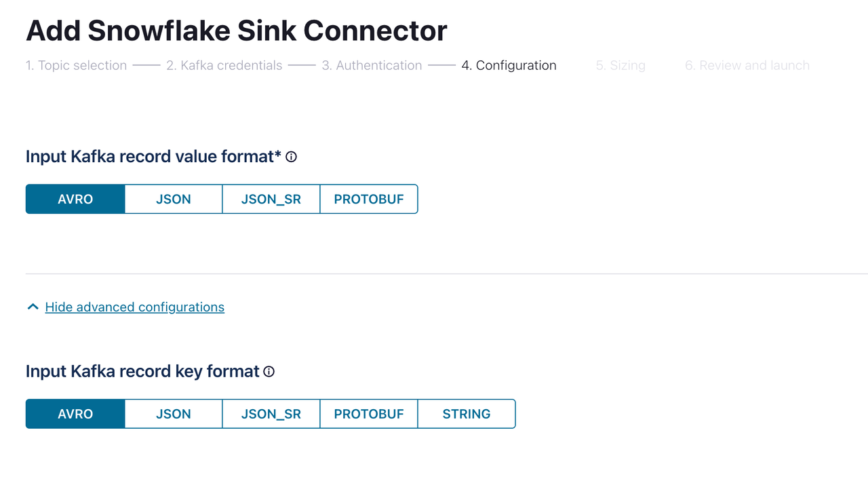Viewport: 868px width, 477px height.
Task: Select STRING as the record key format
Action: pos(466,413)
